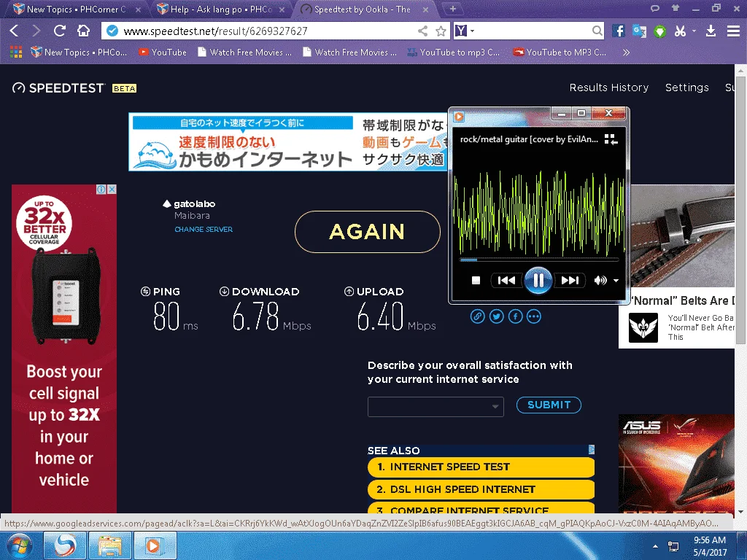The width and height of the screenshot is (747, 560).
Task: Share result on Facebook icon
Action: click(x=515, y=316)
